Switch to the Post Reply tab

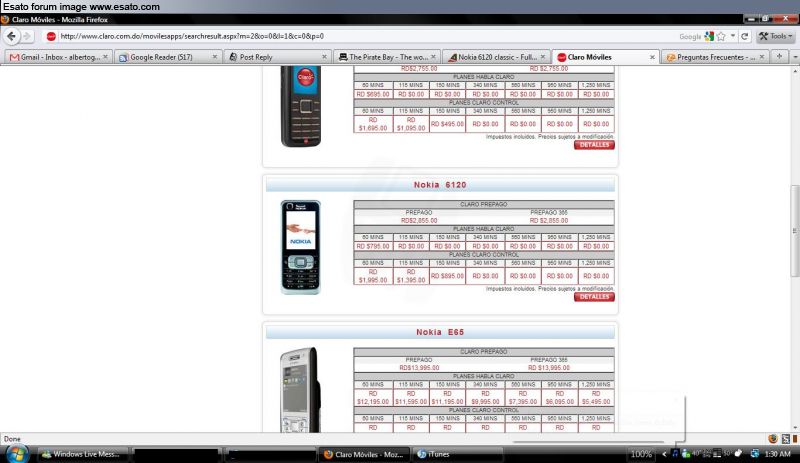point(256,57)
